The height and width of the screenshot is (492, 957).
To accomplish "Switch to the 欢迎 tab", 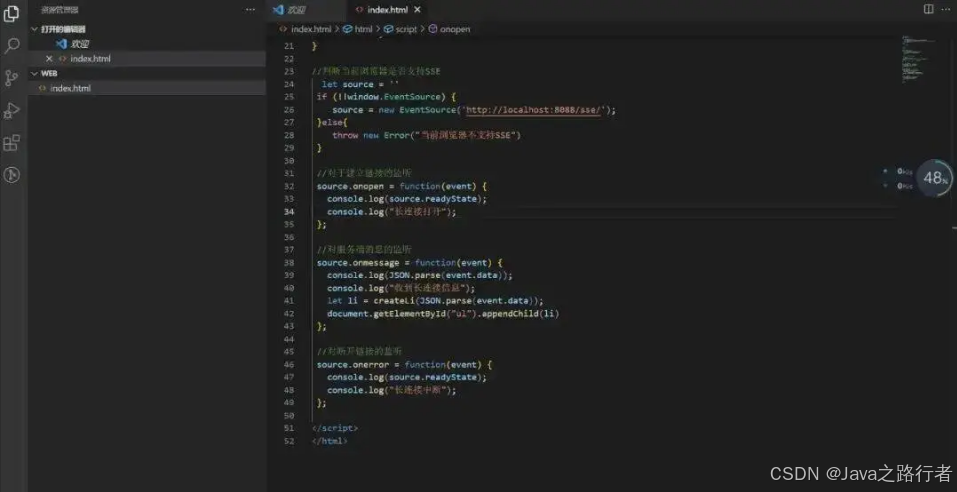I will (306, 10).
